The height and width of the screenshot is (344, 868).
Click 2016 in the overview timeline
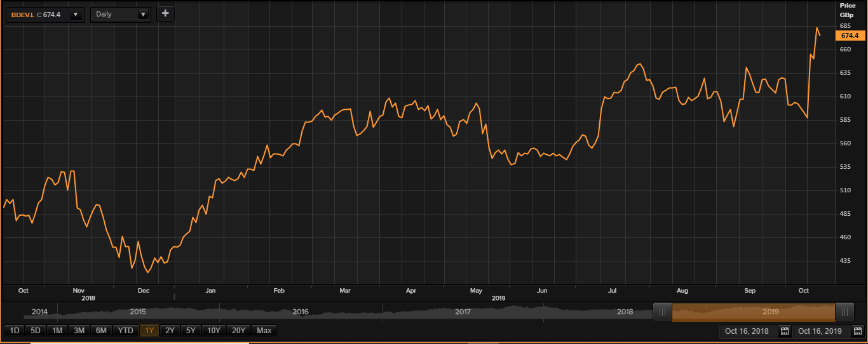[x=301, y=312]
